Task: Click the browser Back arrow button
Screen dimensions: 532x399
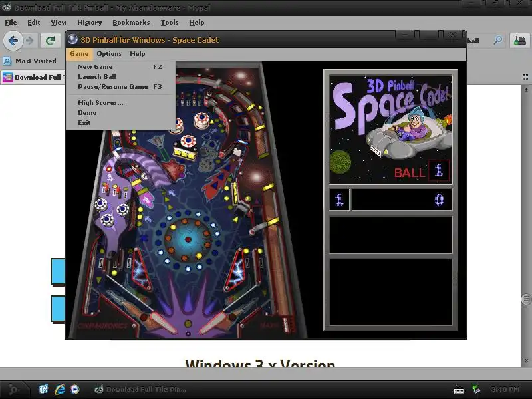Action: [13, 41]
